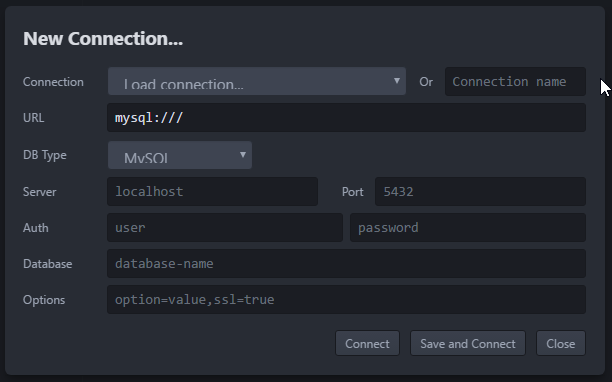Select the Port field showing 5432

(480, 192)
